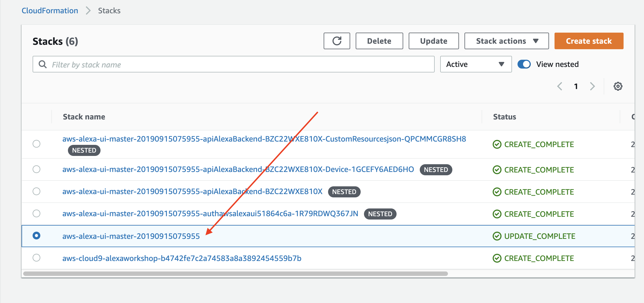
Task: Click page number 1 in pagination
Action: click(x=576, y=86)
